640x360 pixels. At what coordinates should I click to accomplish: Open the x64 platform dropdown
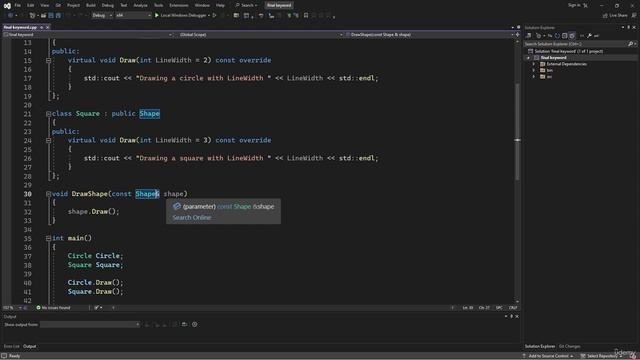(x=133, y=16)
